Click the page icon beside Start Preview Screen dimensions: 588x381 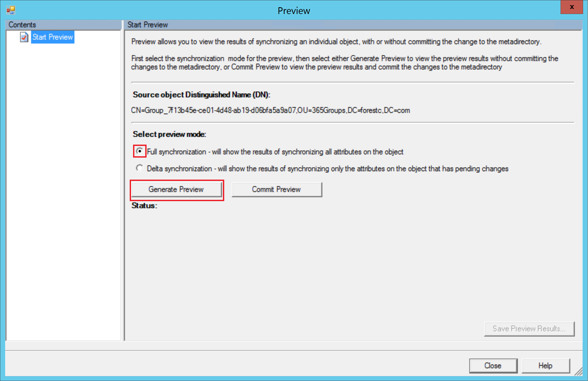pos(24,37)
